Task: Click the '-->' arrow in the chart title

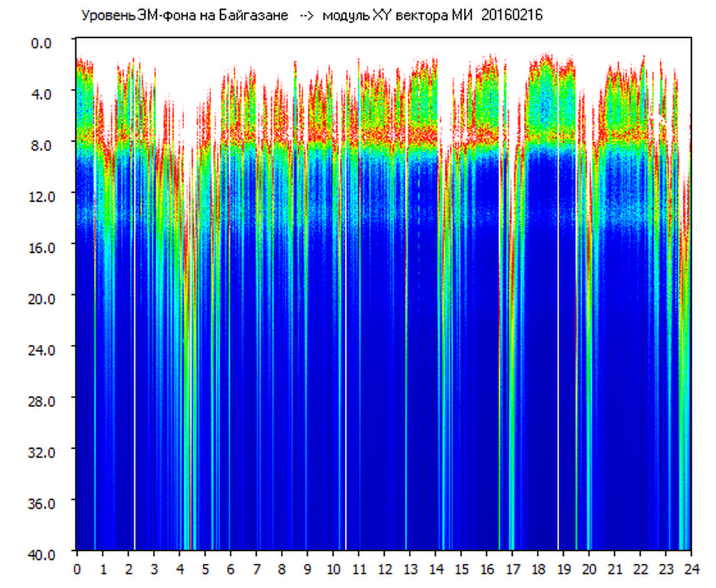Action: click(x=305, y=16)
